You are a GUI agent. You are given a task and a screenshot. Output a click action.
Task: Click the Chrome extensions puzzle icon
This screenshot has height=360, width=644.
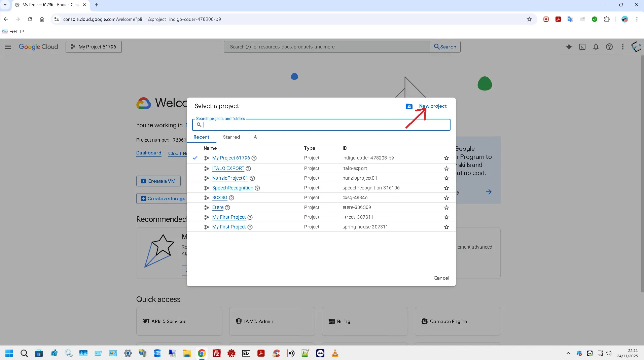coord(607,19)
